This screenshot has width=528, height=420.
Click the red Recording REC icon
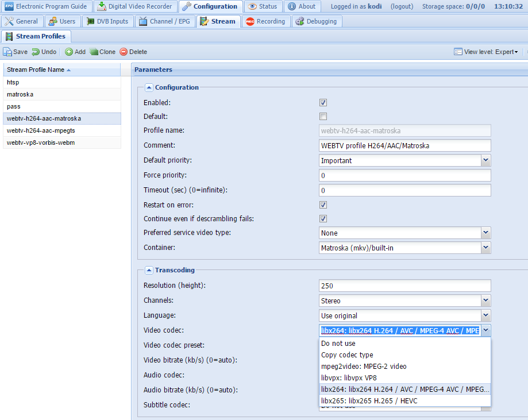pyautogui.click(x=250, y=21)
